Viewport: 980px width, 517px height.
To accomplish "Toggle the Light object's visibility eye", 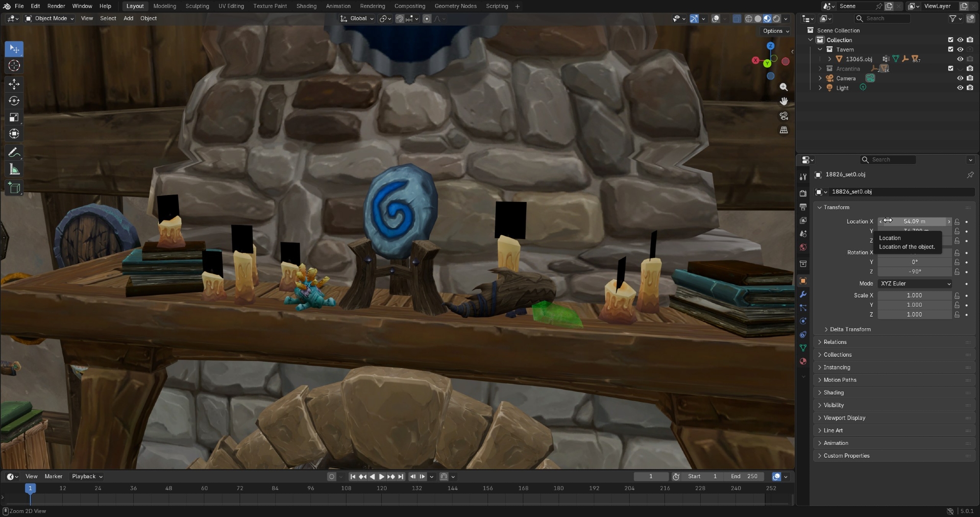I will tap(960, 88).
